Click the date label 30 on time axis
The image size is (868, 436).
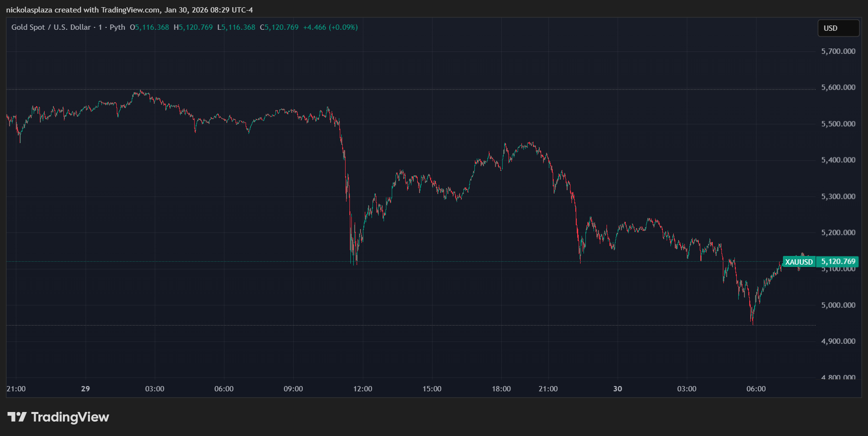618,389
